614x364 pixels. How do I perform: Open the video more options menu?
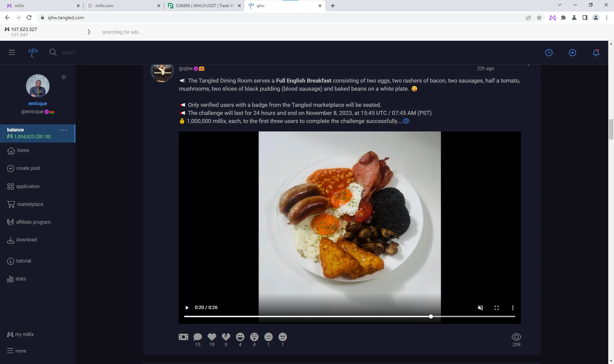[513, 308]
